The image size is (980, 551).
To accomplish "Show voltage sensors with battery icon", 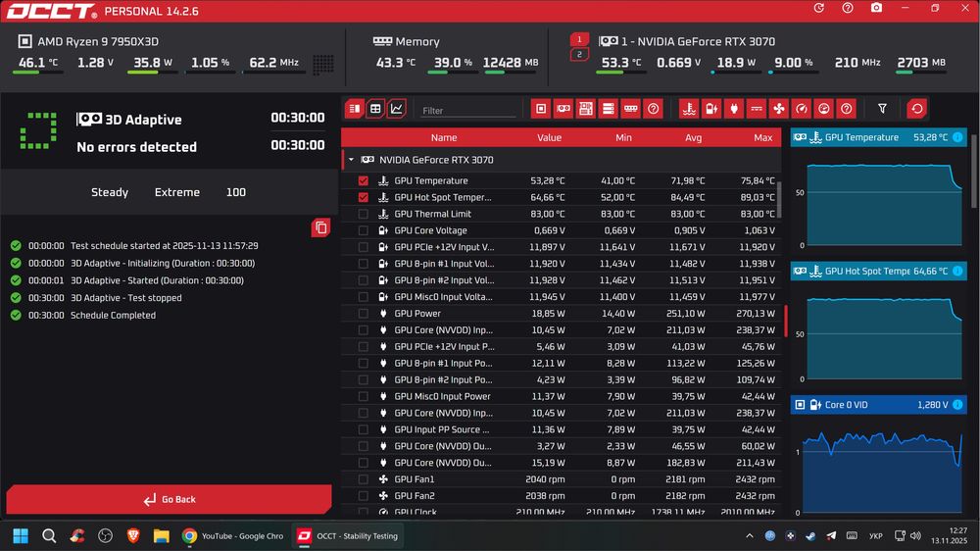I will (x=711, y=109).
